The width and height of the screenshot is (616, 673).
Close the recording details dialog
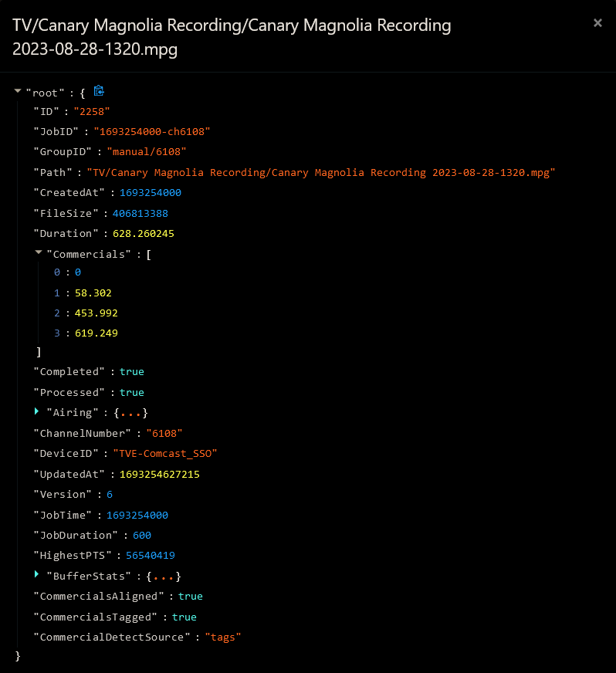tap(597, 23)
